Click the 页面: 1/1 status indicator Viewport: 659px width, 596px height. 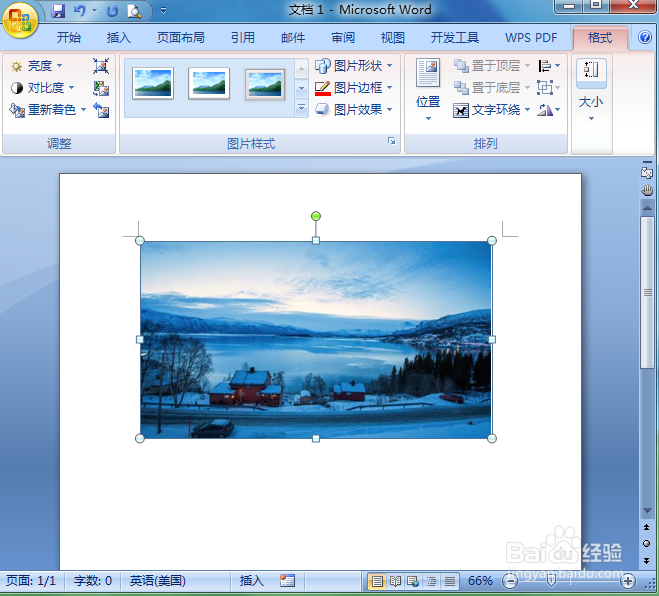(x=31, y=581)
